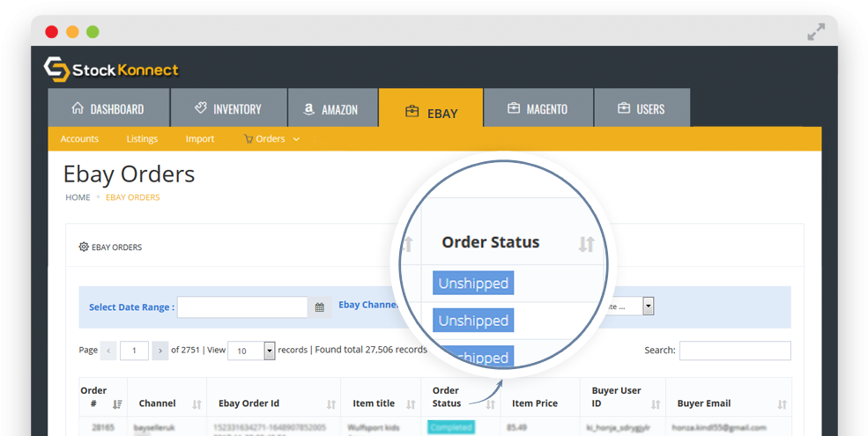Sort by Ebay Order Id column
The height and width of the screenshot is (436, 868).
click(x=331, y=404)
